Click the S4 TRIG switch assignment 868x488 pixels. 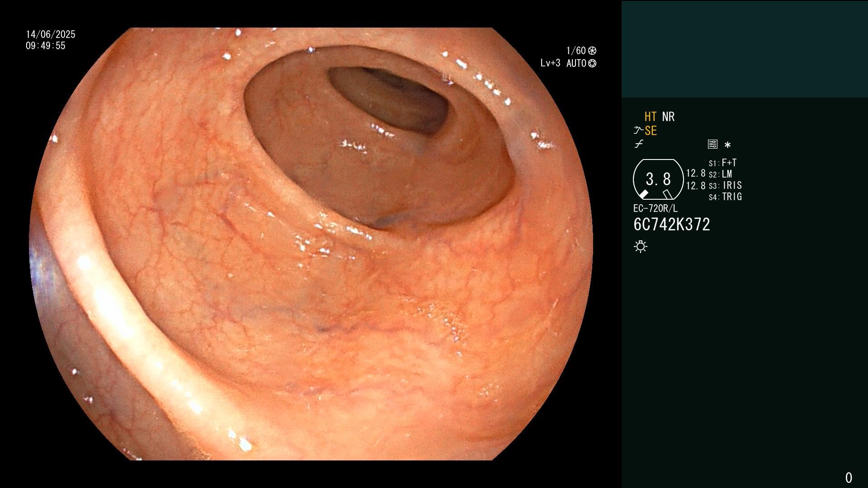[725, 197]
